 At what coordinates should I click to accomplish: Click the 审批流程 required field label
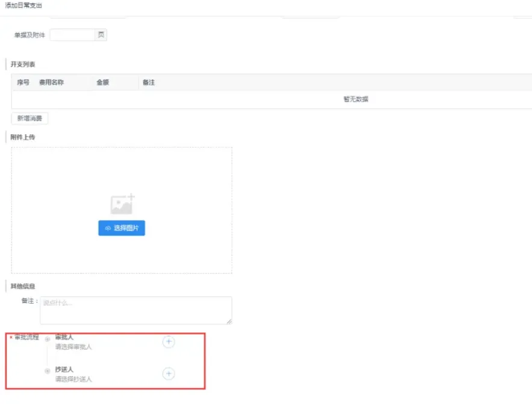click(x=27, y=338)
